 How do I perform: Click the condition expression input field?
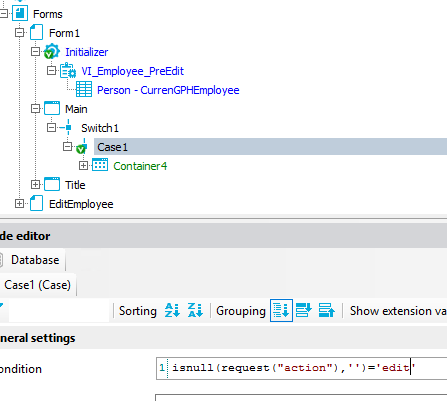click(302, 368)
